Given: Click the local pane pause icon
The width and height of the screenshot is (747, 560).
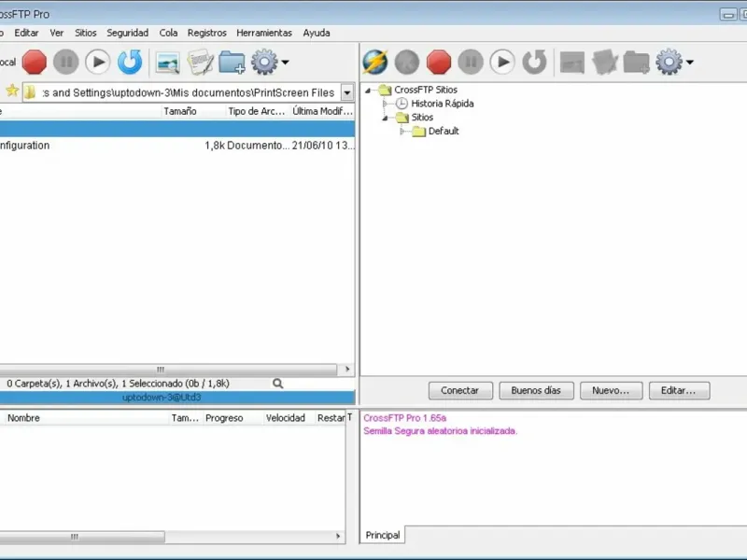Looking at the screenshot, I should 65,62.
